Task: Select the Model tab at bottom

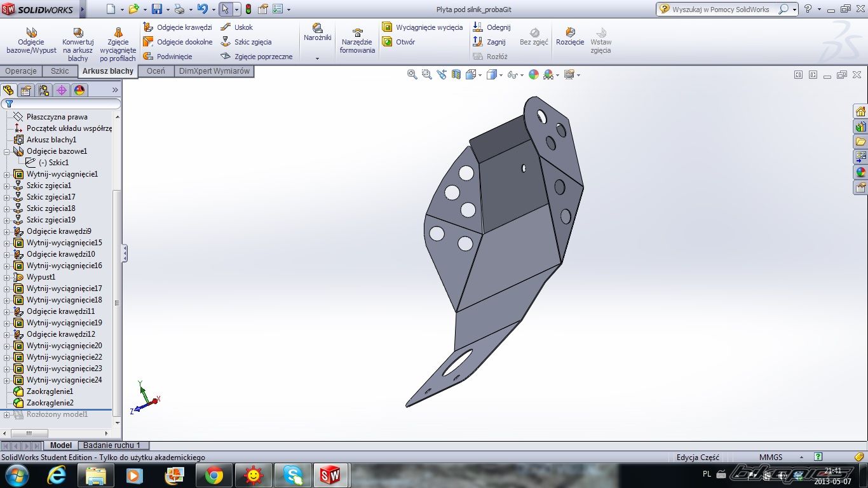Action: [x=61, y=445]
